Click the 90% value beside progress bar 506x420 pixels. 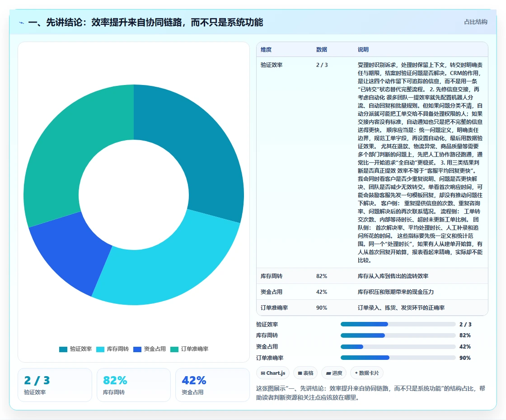tap(465, 358)
